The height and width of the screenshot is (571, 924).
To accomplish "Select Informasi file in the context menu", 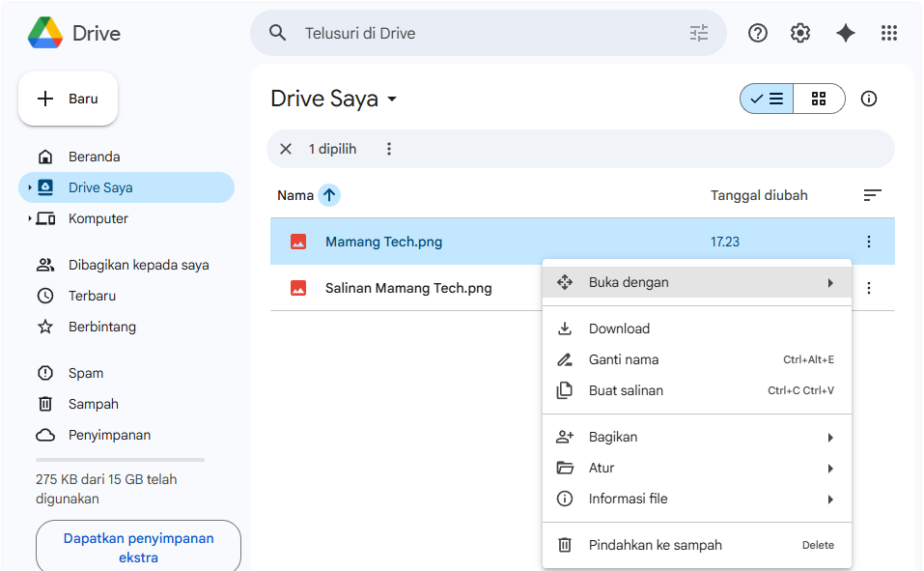I will [696, 500].
